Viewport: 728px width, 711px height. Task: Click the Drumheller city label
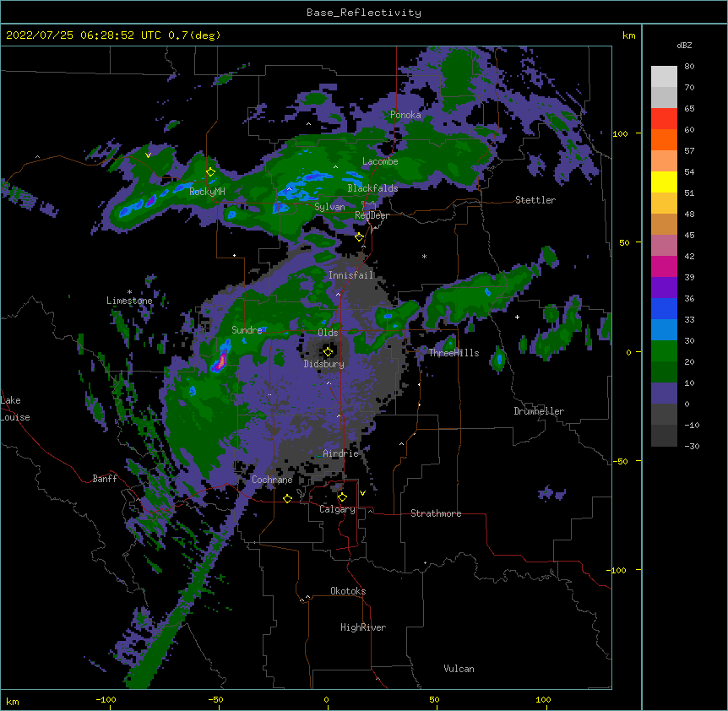[539, 411]
